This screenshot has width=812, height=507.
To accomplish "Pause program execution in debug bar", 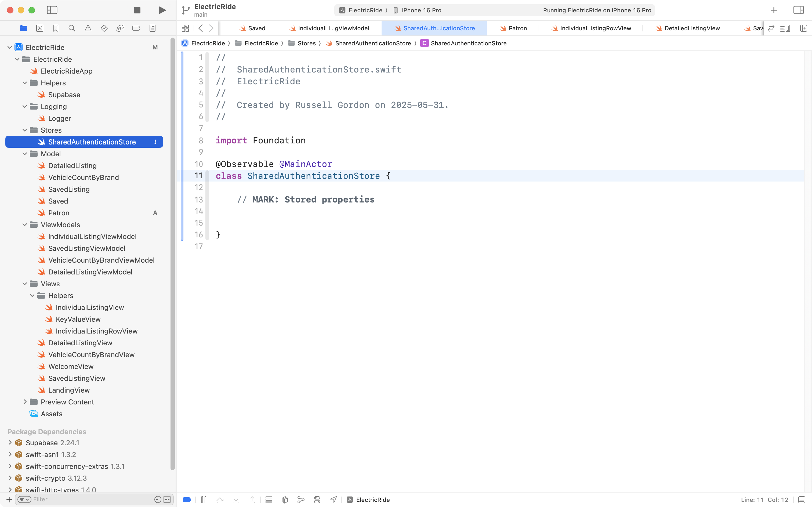I will tap(204, 500).
